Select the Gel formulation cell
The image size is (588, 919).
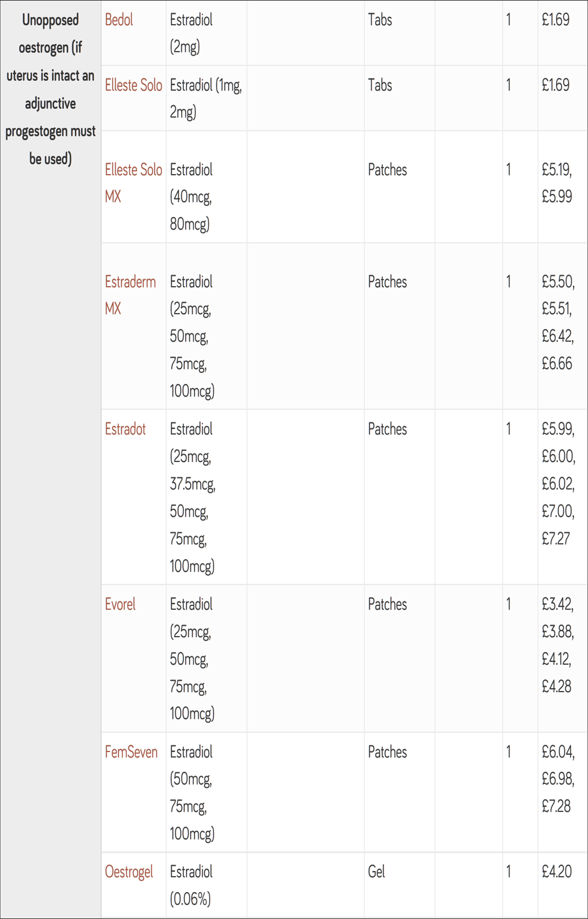pyautogui.click(x=399, y=885)
